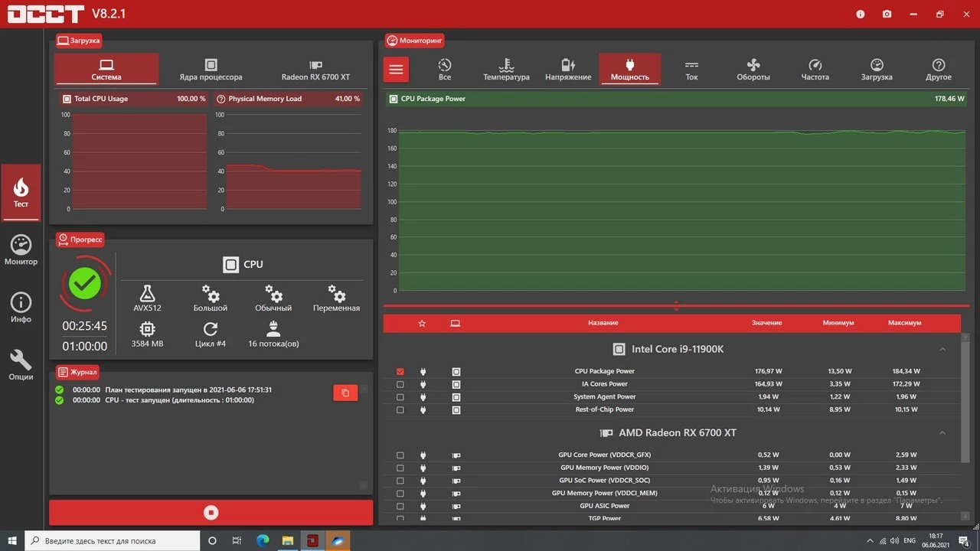Click the CPU Package Power graph header

[676, 99]
